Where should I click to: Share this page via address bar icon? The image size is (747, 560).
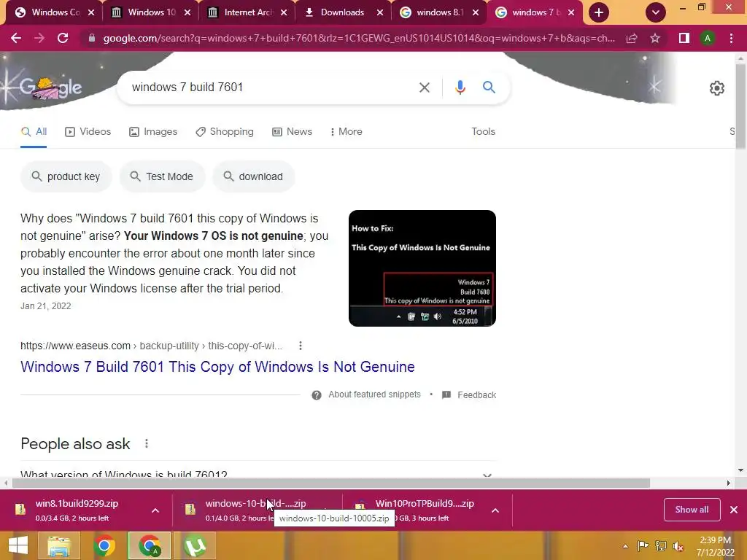click(x=632, y=38)
